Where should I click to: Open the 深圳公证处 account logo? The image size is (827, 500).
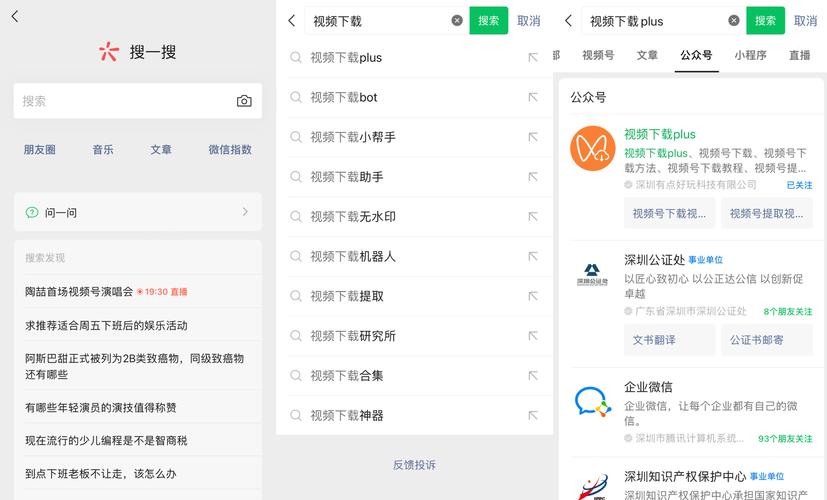592,275
